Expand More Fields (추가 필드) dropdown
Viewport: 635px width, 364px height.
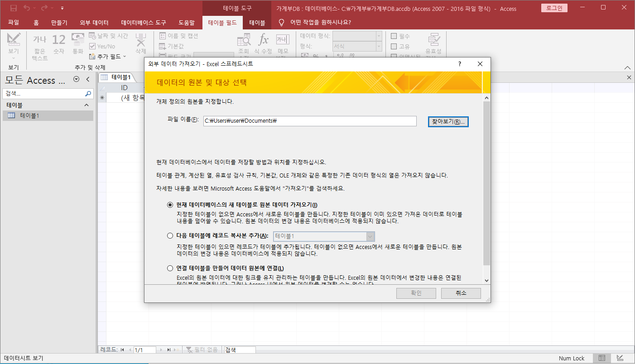pos(108,57)
